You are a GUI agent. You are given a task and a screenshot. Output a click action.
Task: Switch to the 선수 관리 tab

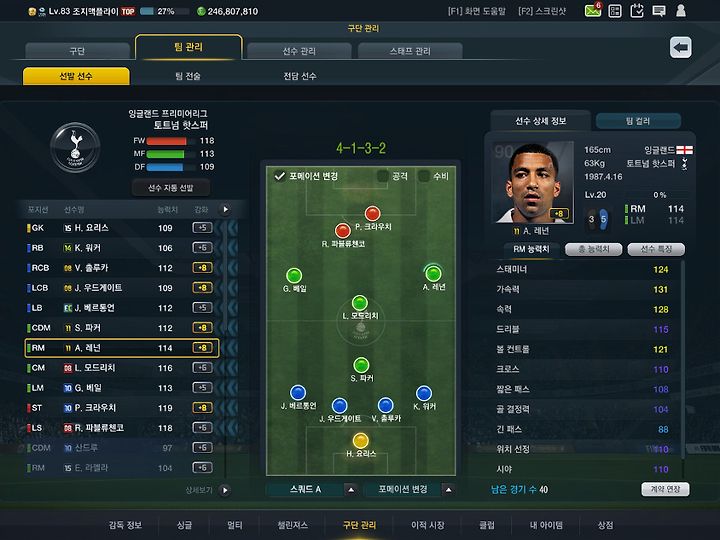tap(299, 51)
